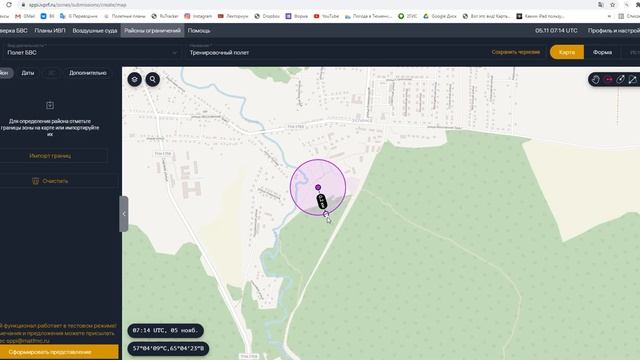Viewport: 640px width, 360px height.
Task: Switch to the Карта view
Action: pos(567,52)
